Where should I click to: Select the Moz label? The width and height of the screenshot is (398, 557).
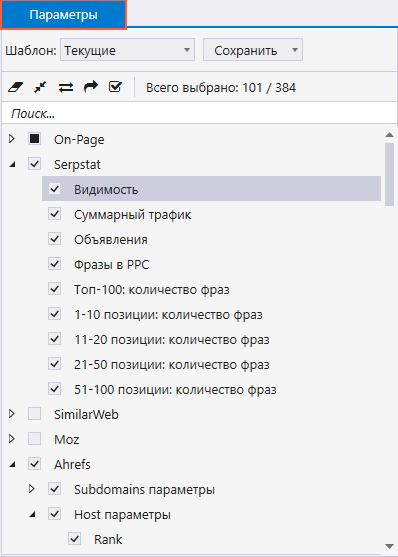point(66,439)
